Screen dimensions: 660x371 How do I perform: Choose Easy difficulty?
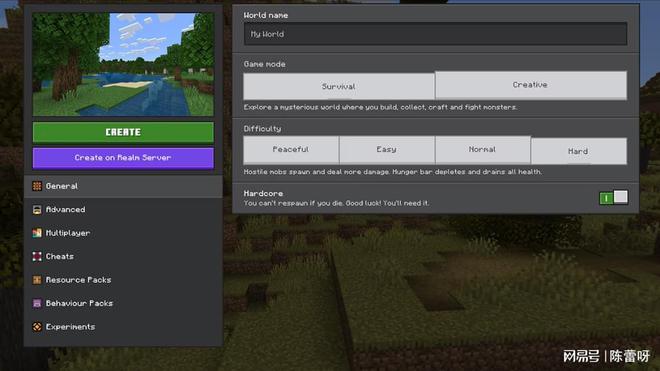pyautogui.click(x=386, y=149)
